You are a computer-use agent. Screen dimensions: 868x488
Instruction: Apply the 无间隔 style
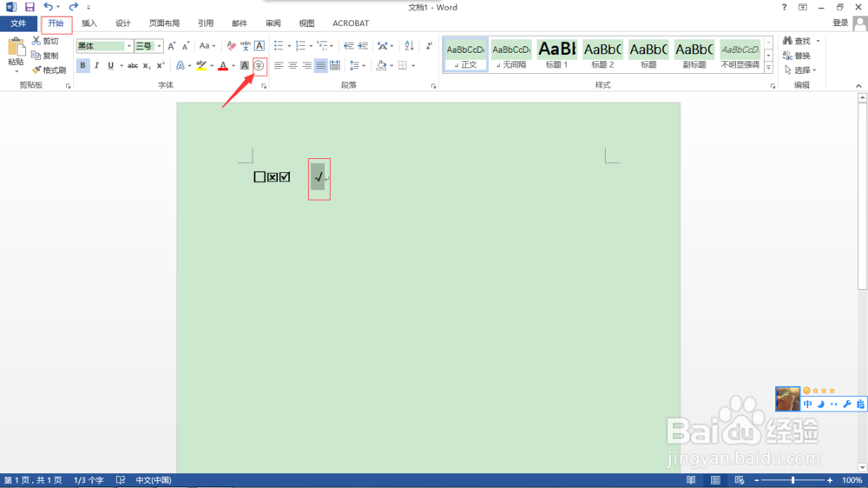coord(511,55)
